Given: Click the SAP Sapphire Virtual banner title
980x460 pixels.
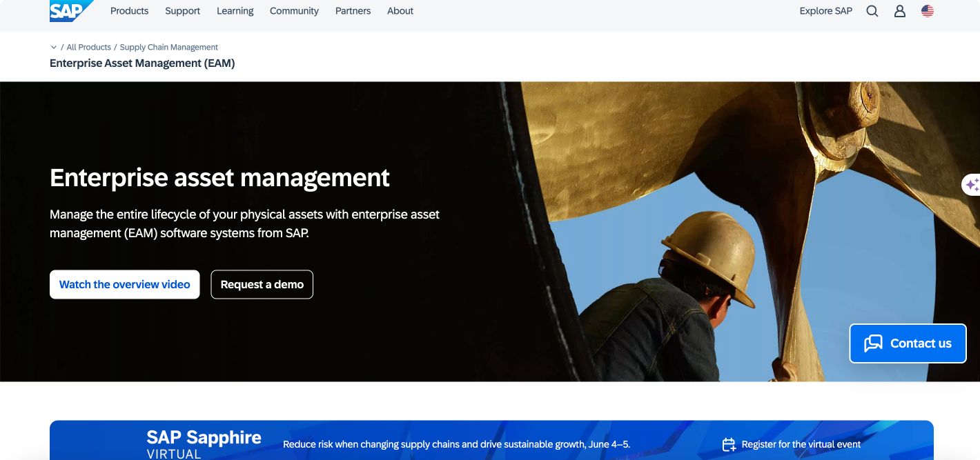Looking at the screenshot, I should [204, 444].
